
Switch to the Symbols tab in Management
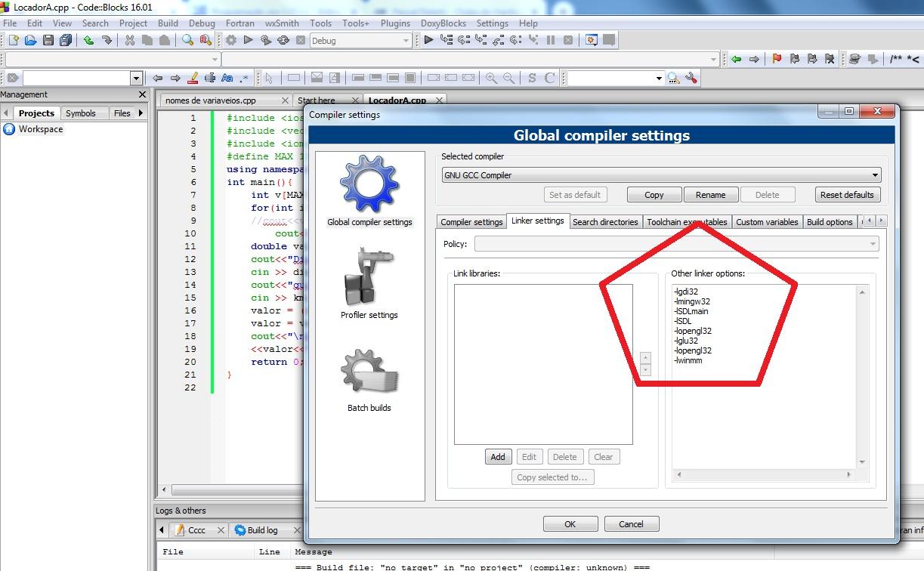tap(80, 113)
